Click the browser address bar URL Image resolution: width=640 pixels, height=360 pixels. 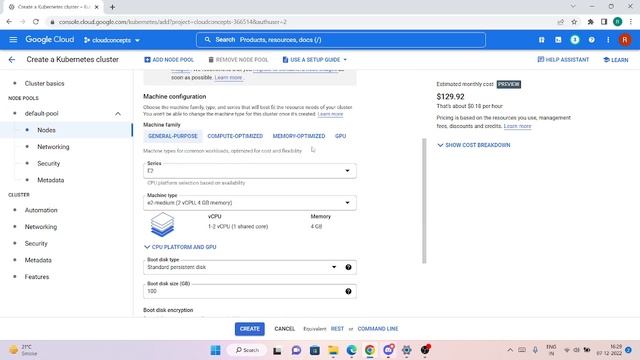173,22
